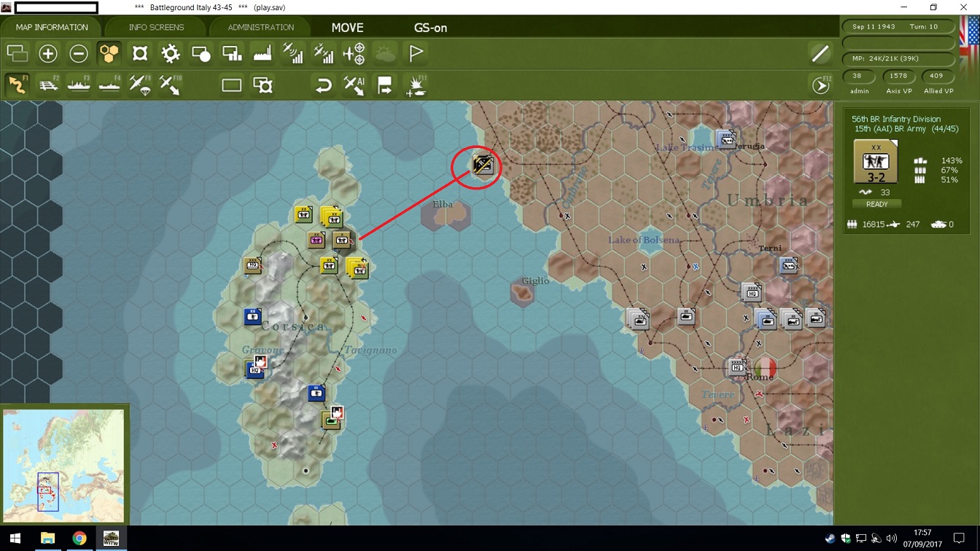This screenshot has width=980, height=551.
Task: Undo the last move with the arrow icon
Action: tap(324, 85)
